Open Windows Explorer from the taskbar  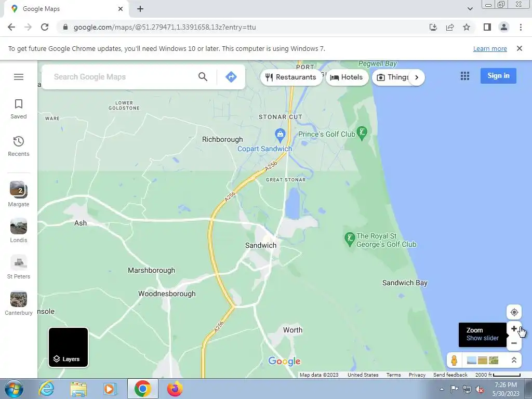[78, 389]
